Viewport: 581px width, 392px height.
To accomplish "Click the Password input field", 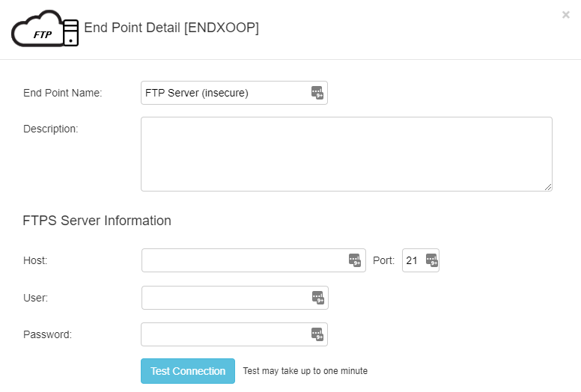I will [x=225, y=334].
